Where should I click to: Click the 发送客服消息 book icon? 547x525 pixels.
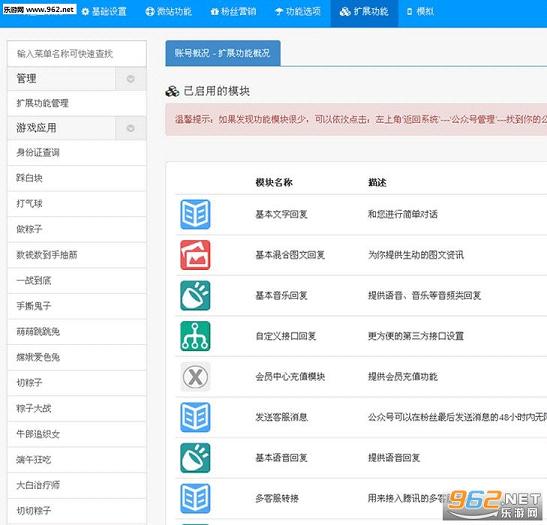pyautogui.click(x=195, y=417)
